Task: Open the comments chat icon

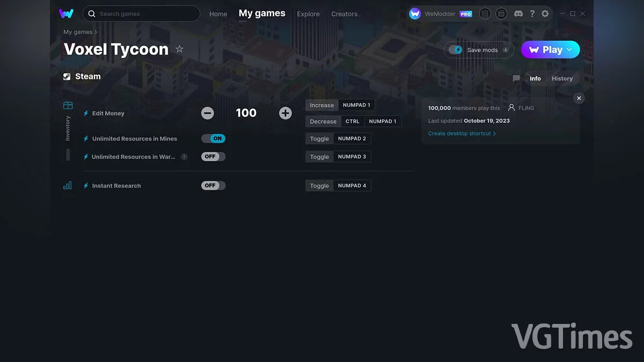Action: (x=516, y=78)
